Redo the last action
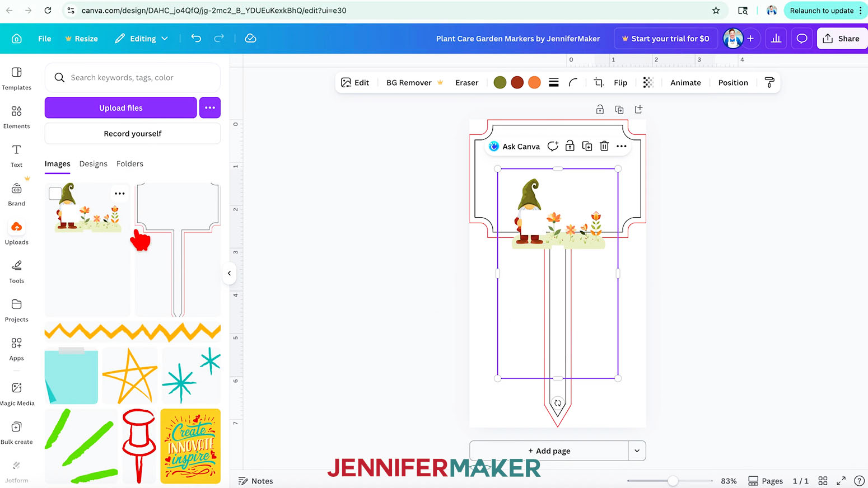 coord(219,38)
